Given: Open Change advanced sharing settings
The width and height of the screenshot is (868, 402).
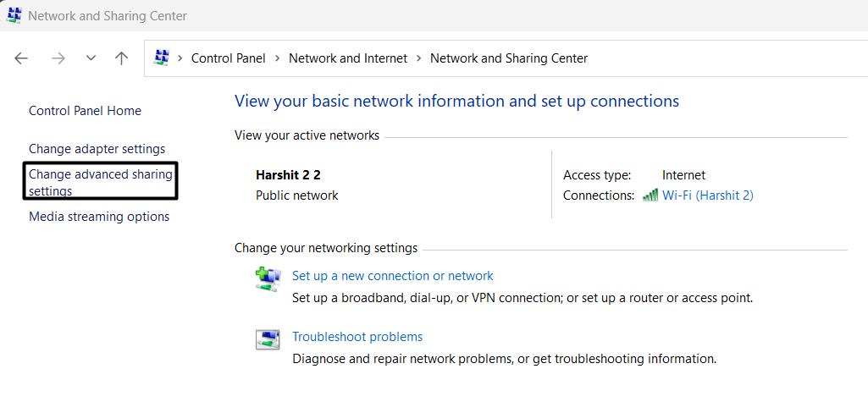Looking at the screenshot, I should tap(100, 182).
